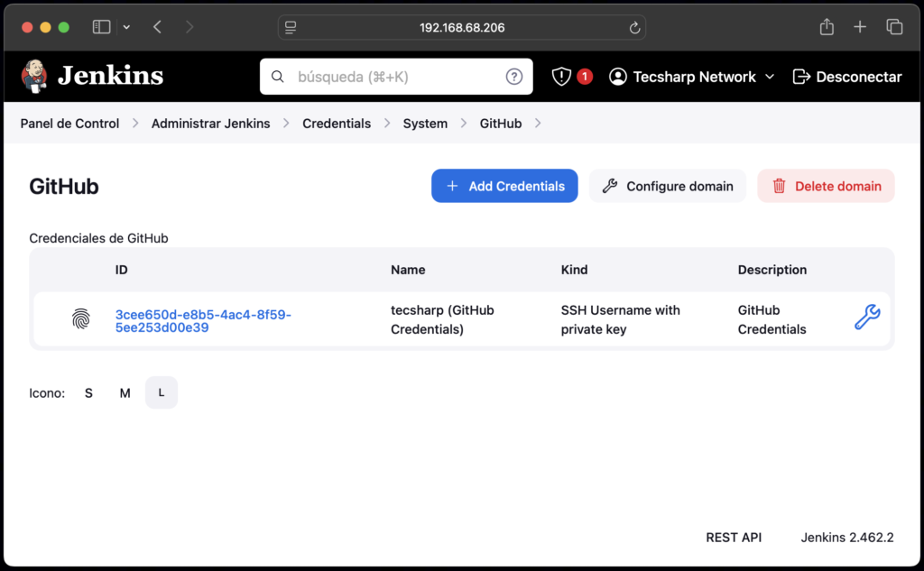Click the address bar showing 192.168.68.206
Image resolution: width=924 pixels, height=571 pixels.
coord(462,28)
